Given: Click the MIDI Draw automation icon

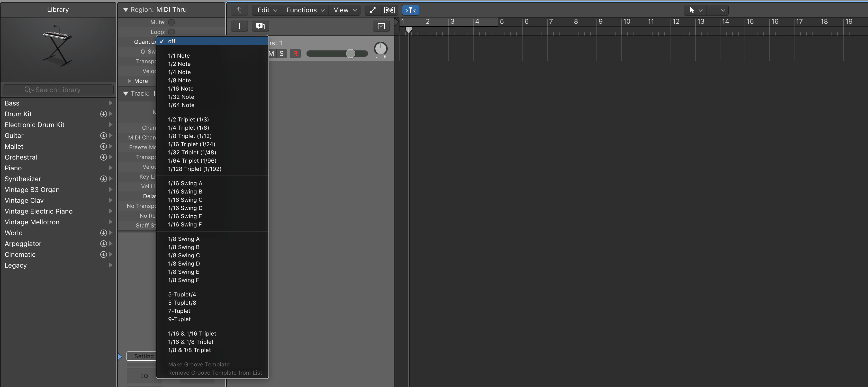Looking at the screenshot, I should pos(372,10).
